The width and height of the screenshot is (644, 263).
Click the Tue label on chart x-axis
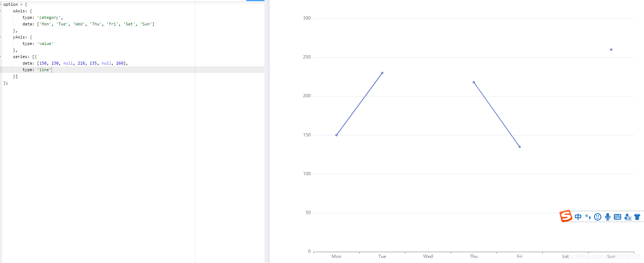(382, 256)
